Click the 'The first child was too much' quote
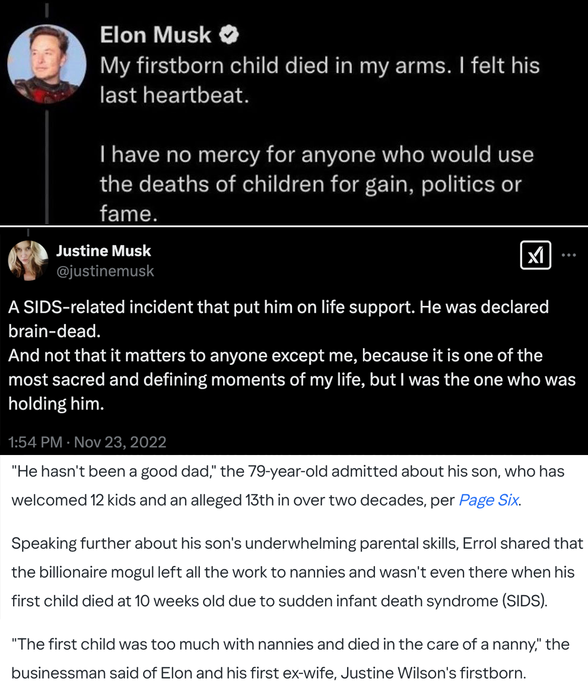588x700 pixels. pyautogui.click(x=290, y=658)
